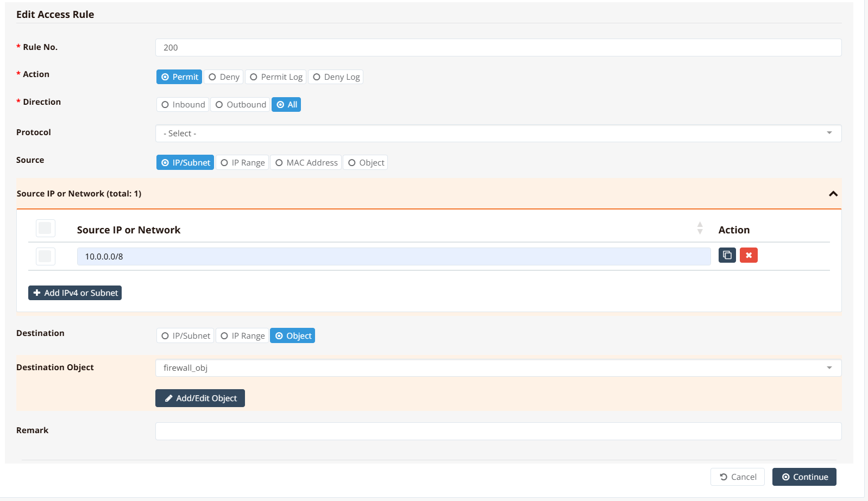
Task: Set direction to Inbound
Action: point(184,105)
